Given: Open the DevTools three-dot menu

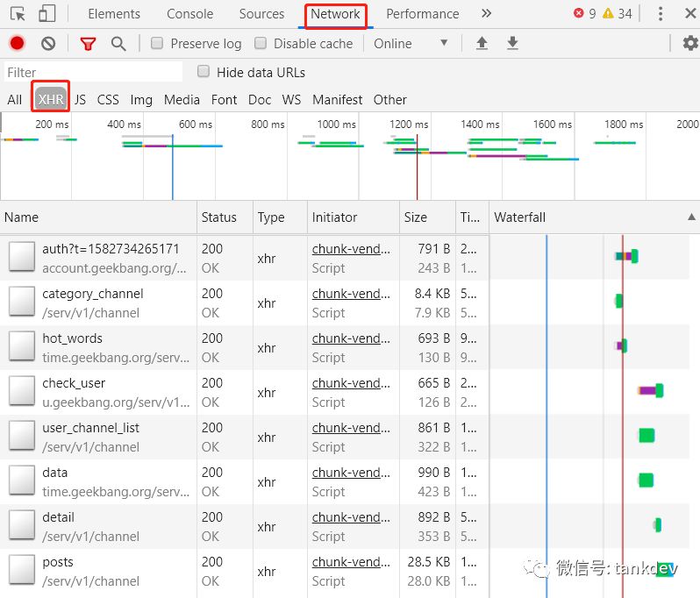Looking at the screenshot, I should coord(661,14).
